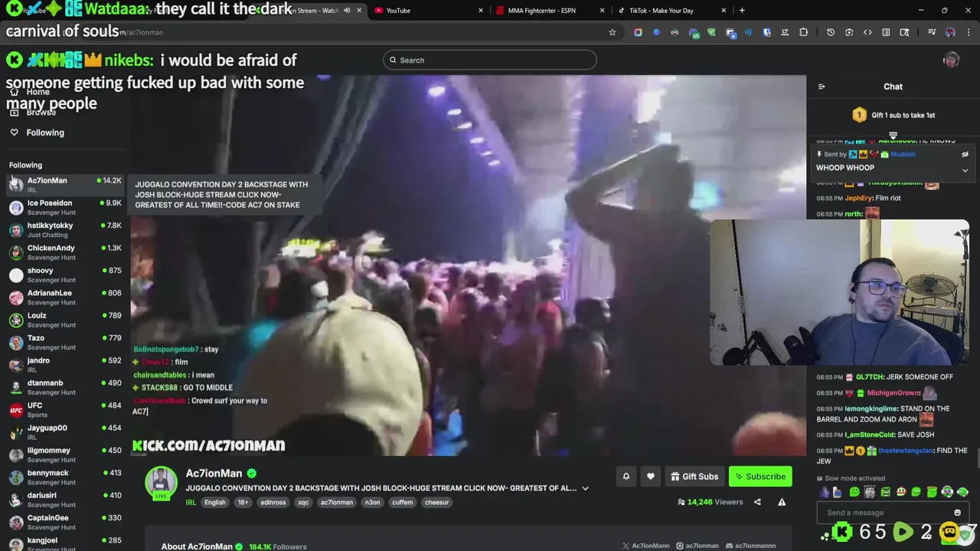Close the TikTok tab
This screenshot has width=980, height=551.
724,11
